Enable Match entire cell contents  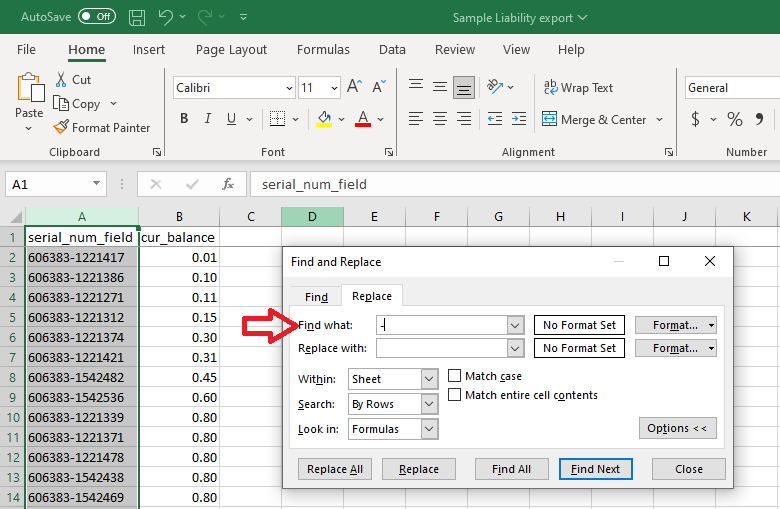point(454,395)
